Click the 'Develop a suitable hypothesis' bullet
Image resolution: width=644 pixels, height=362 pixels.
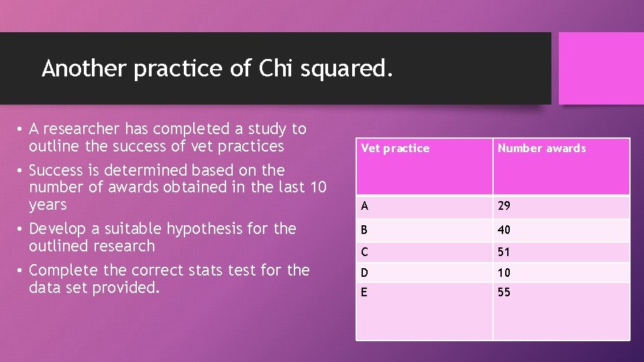coord(162,237)
